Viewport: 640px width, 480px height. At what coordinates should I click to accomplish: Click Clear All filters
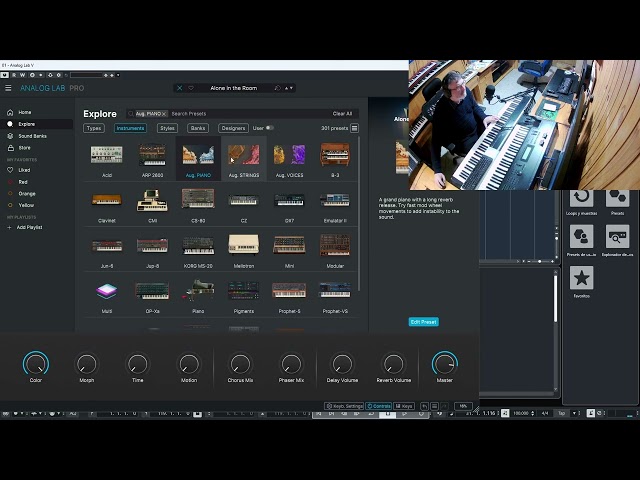tap(342, 114)
